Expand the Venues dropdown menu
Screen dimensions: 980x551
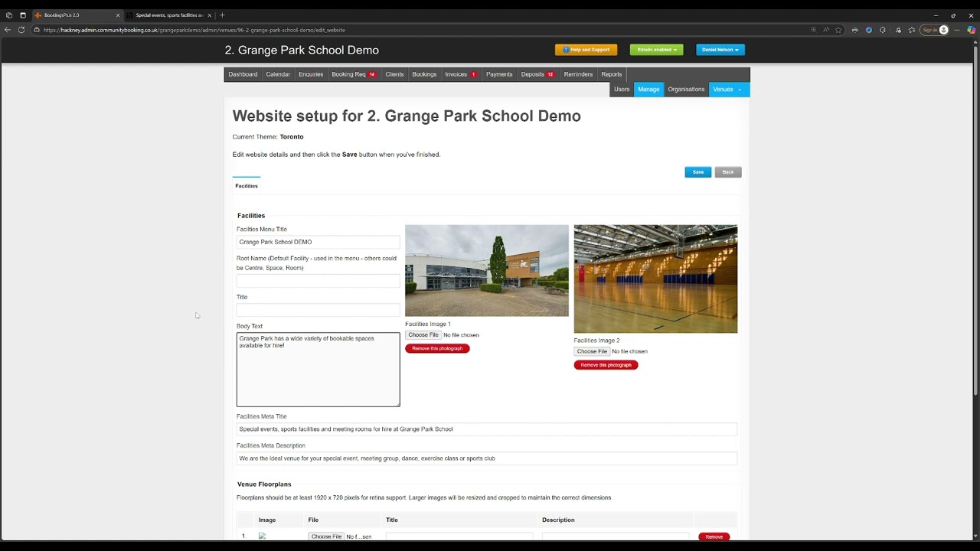click(x=729, y=90)
